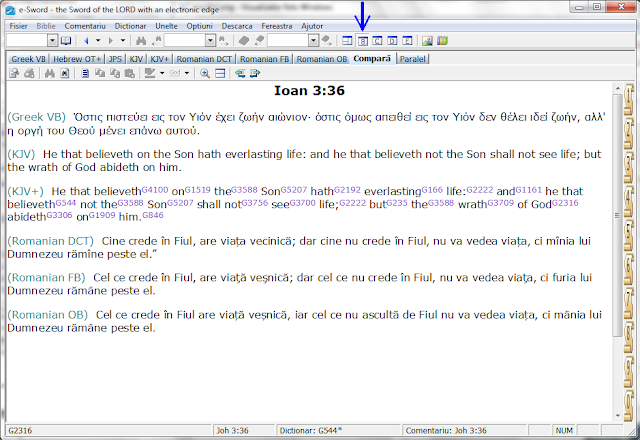The height and width of the screenshot is (440, 640).
Task: Click the printer icon in Bible toolbar
Action: point(29,73)
